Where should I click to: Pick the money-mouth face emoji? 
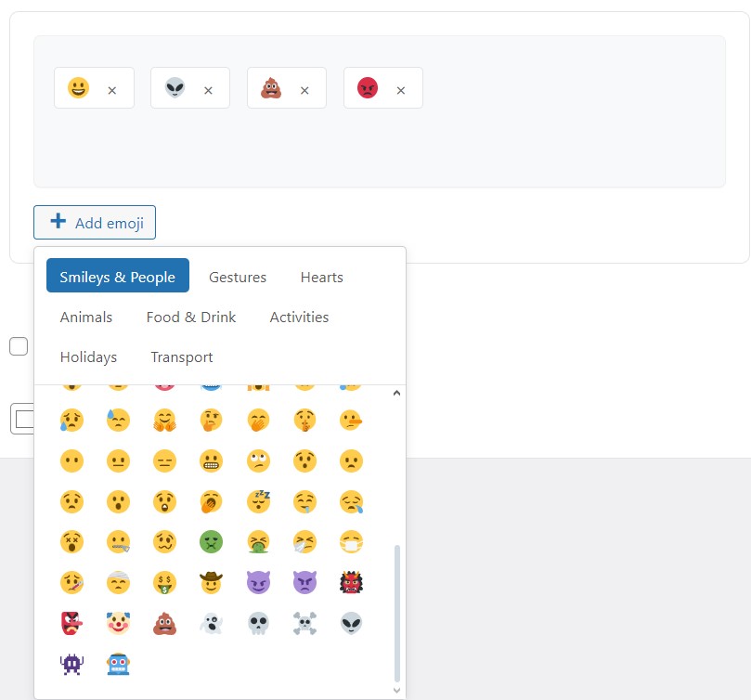click(x=164, y=583)
